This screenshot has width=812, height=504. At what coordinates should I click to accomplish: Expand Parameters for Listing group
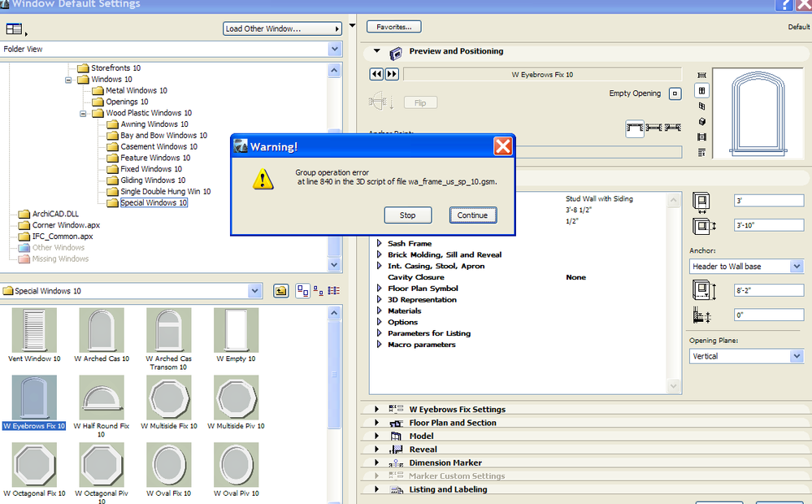point(379,333)
